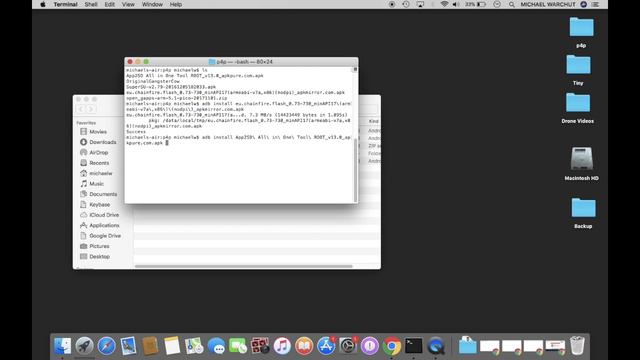Open Notes app in the dock
Viewport: 640px width, 360px height.
pos(172,346)
